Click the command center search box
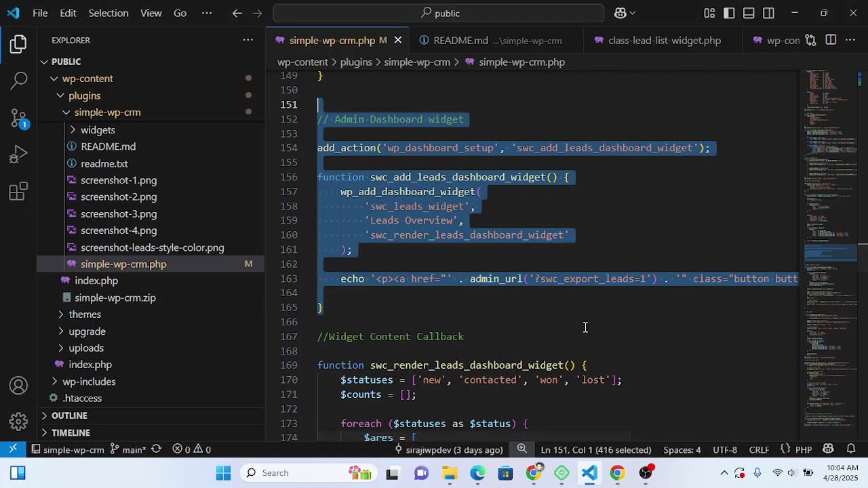Screen dimensions: 868x488 (439, 13)
